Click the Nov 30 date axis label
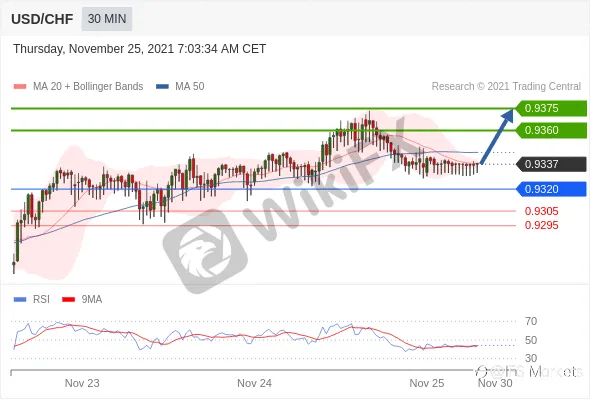 pyautogui.click(x=495, y=383)
